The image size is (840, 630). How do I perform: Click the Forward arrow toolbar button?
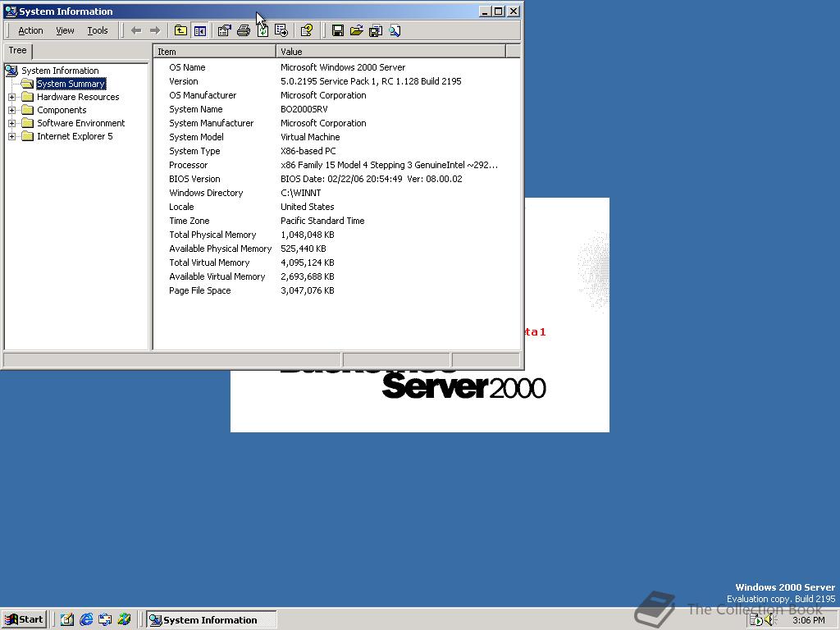tap(155, 30)
